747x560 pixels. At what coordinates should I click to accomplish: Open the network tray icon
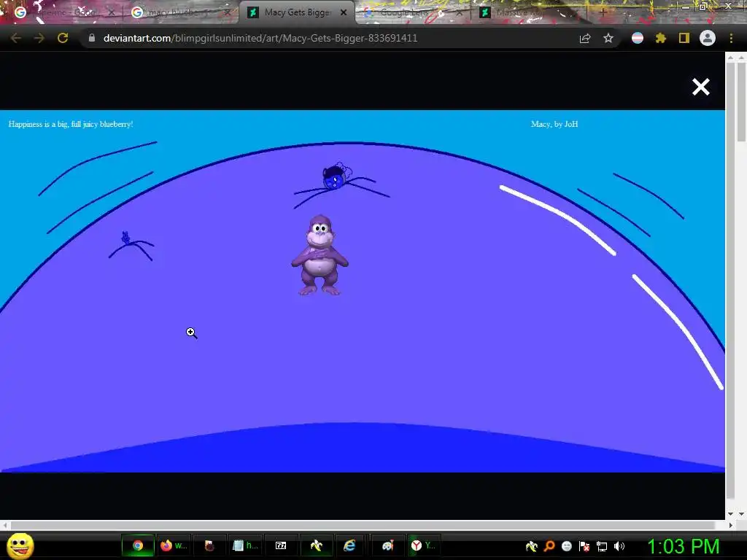(x=601, y=546)
